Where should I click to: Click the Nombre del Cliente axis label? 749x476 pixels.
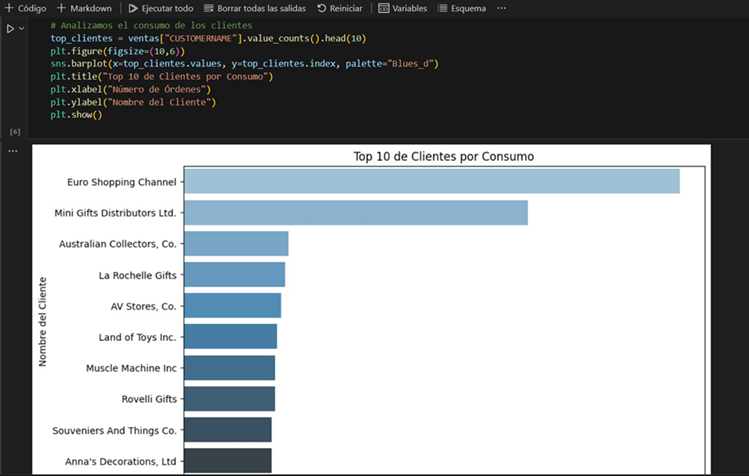[43, 322]
